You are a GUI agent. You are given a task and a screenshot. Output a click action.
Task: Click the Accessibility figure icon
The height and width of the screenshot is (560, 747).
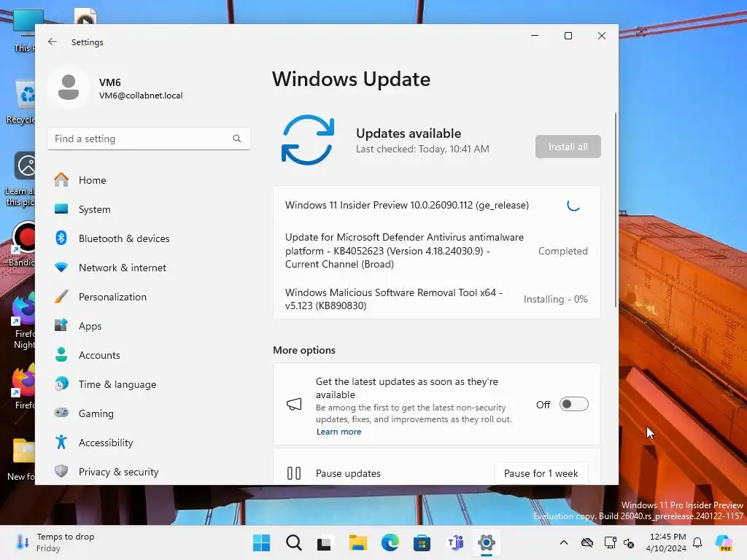pyautogui.click(x=61, y=443)
